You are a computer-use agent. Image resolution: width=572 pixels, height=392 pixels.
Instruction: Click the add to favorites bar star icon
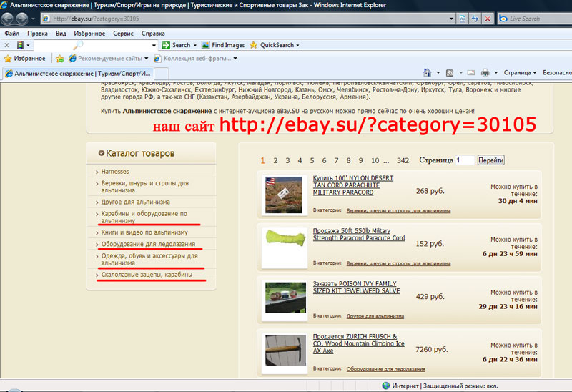[60, 59]
